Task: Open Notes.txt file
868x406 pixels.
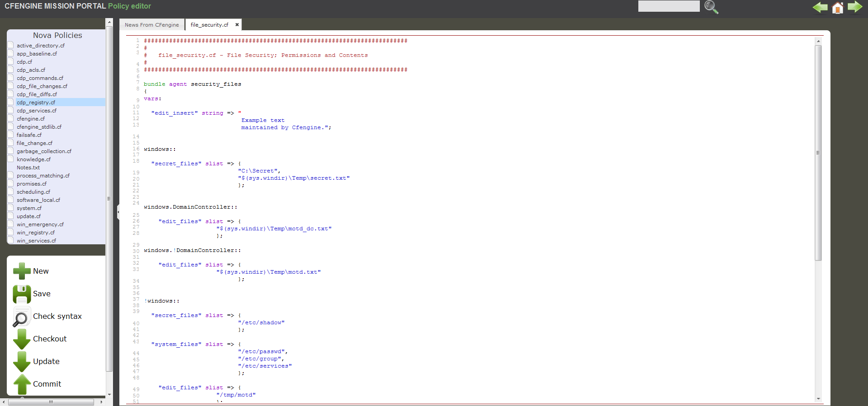Action: click(28, 168)
